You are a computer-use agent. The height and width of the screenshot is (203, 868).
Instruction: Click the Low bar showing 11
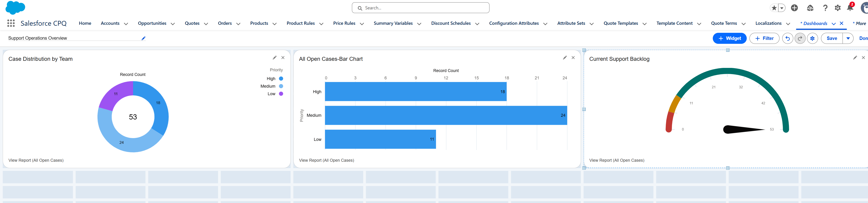(380, 139)
